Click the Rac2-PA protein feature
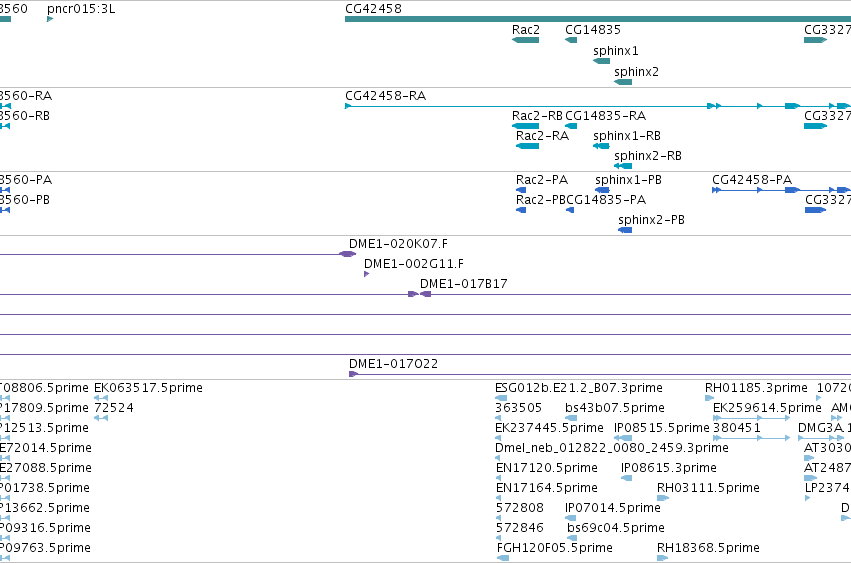Screen dimensions: 851x563 pyautogui.click(x=521, y=190)
